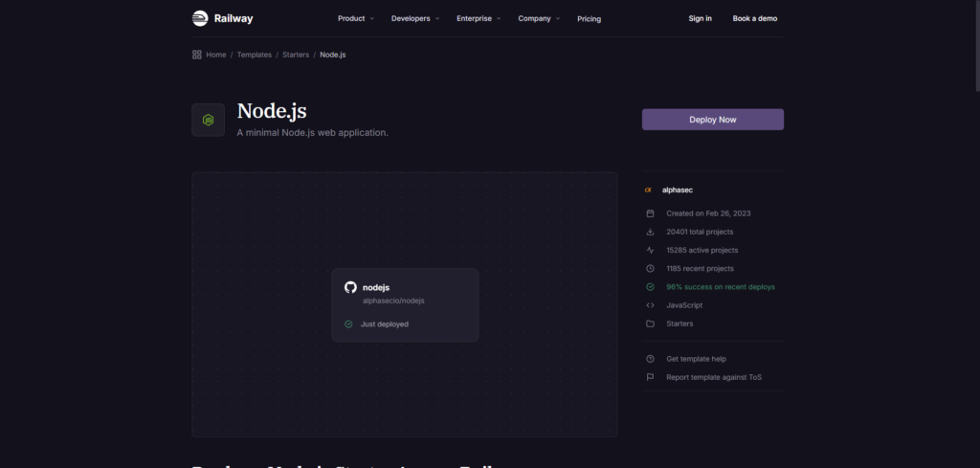Select the nodejs service card title
The width and height of the screenshot is (980, 468).
tap(376, 287)
